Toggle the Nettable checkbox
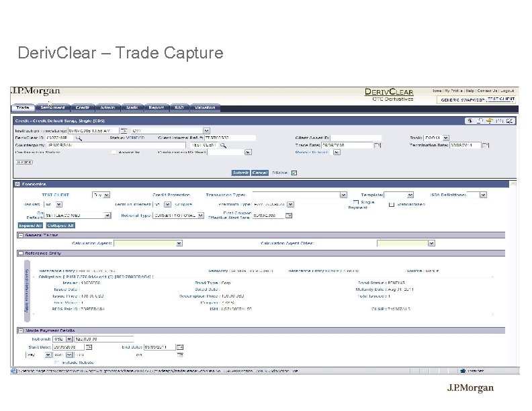The height and width of the screenshot is (411, 532). click(294, 173)
